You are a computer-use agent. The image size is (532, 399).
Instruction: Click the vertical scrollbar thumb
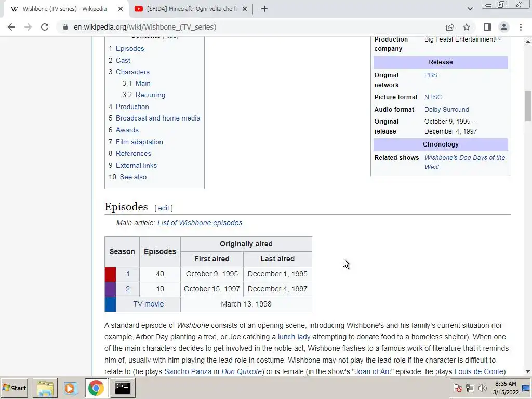528,105
